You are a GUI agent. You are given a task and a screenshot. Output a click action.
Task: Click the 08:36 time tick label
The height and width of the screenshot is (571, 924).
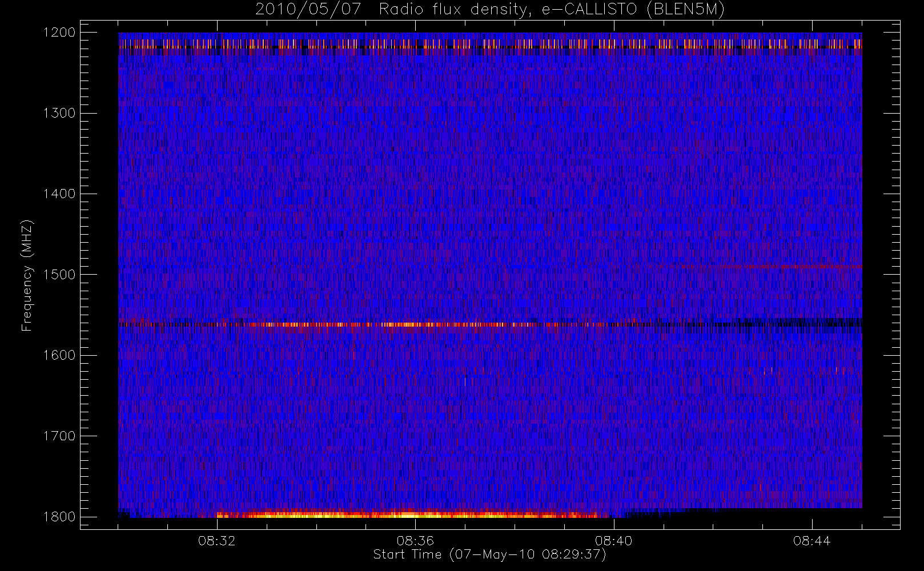(415, 541)
